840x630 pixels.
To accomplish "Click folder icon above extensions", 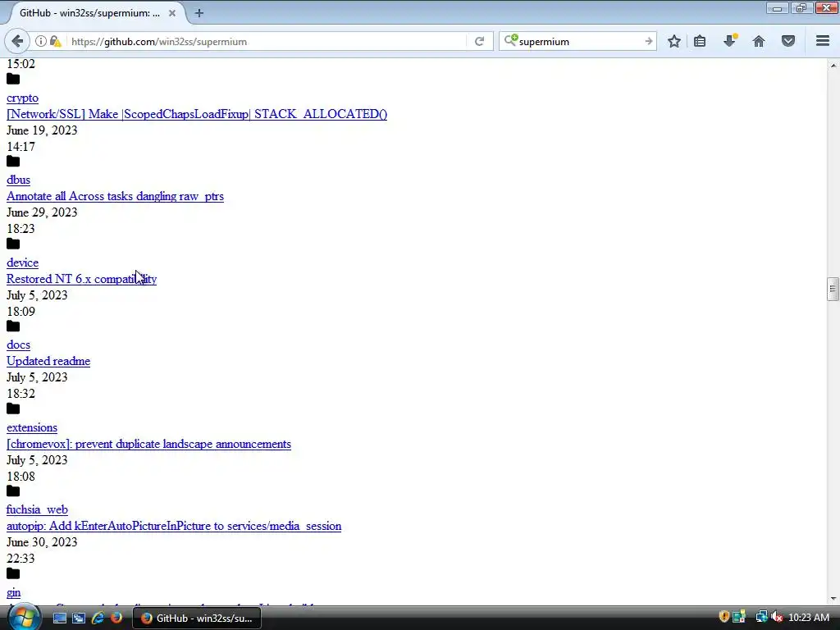I will 13,409.
